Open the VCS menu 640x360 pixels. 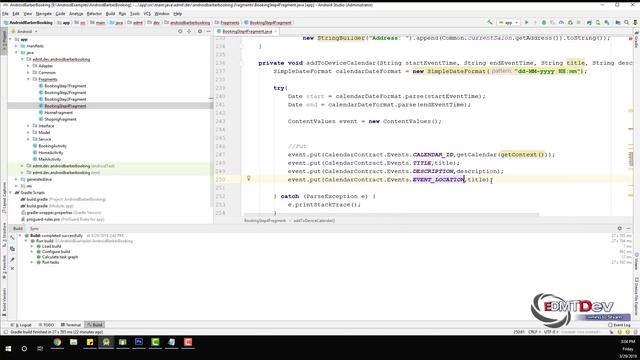(x=147, y=13)
